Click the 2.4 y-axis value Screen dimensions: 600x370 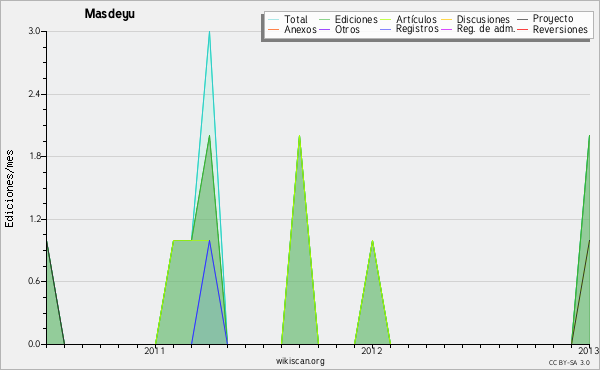(x=34, y=94)
